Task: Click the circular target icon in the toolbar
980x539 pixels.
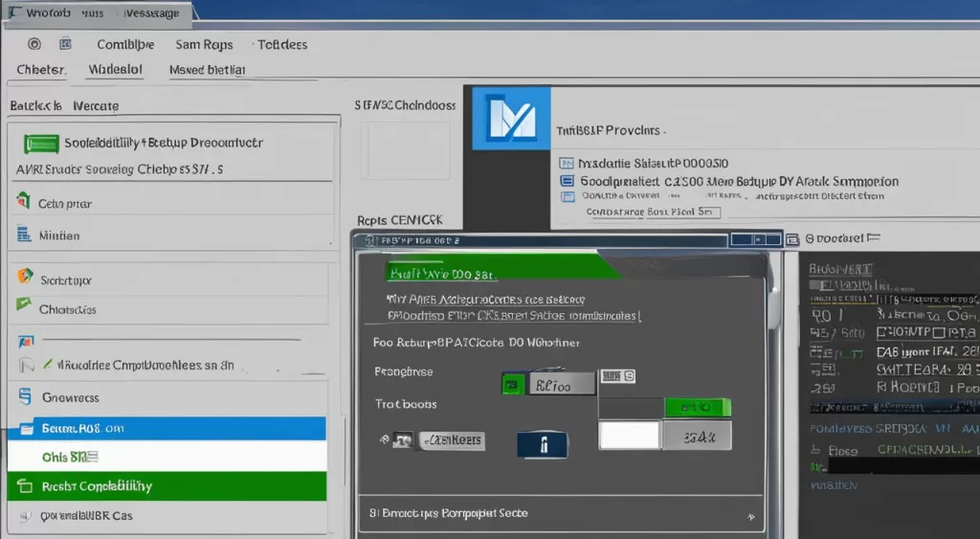Action: (x=34, y=44)
